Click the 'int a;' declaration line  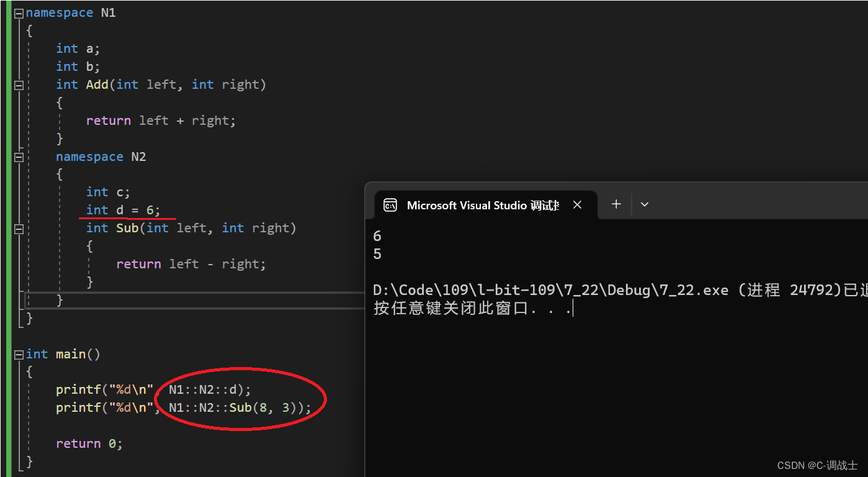(x=78, y=49)
